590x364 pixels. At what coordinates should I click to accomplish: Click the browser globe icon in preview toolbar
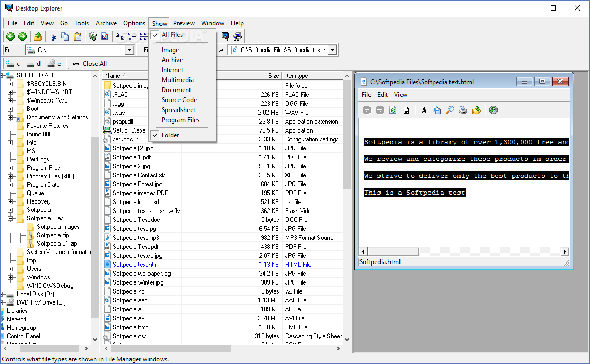[494, 110]
